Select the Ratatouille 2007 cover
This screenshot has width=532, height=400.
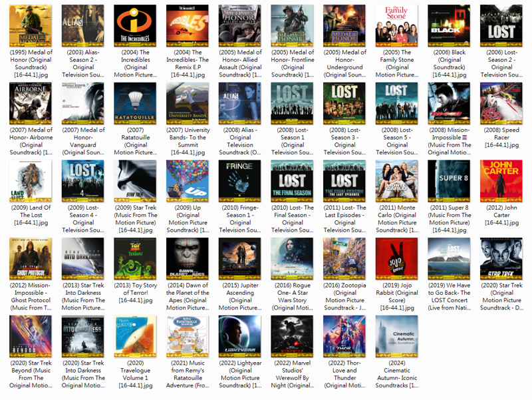(x=135, y=104)
